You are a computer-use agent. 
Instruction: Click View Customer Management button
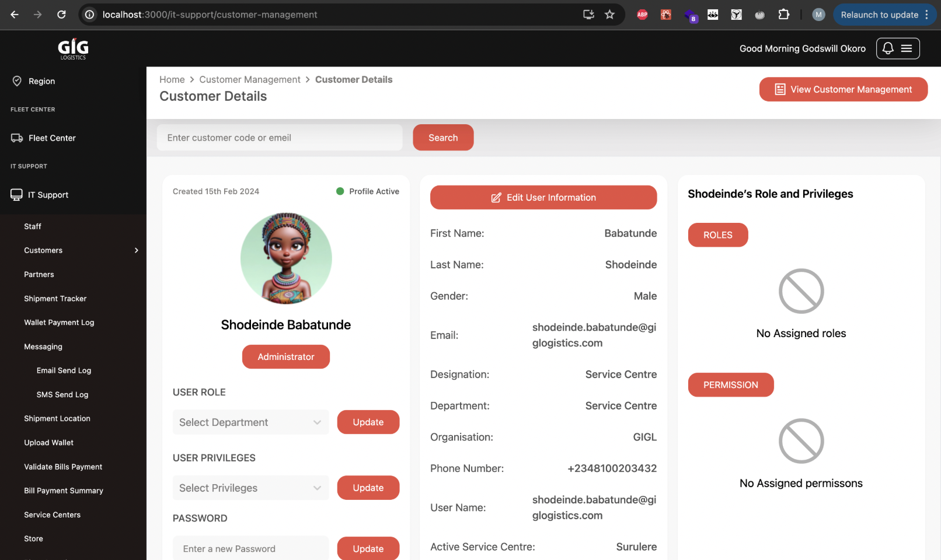[843, 89]
